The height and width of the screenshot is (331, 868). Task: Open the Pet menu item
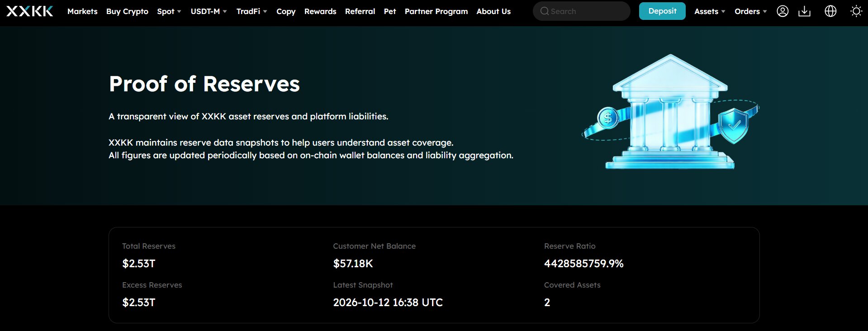click(x=390, y=11)
